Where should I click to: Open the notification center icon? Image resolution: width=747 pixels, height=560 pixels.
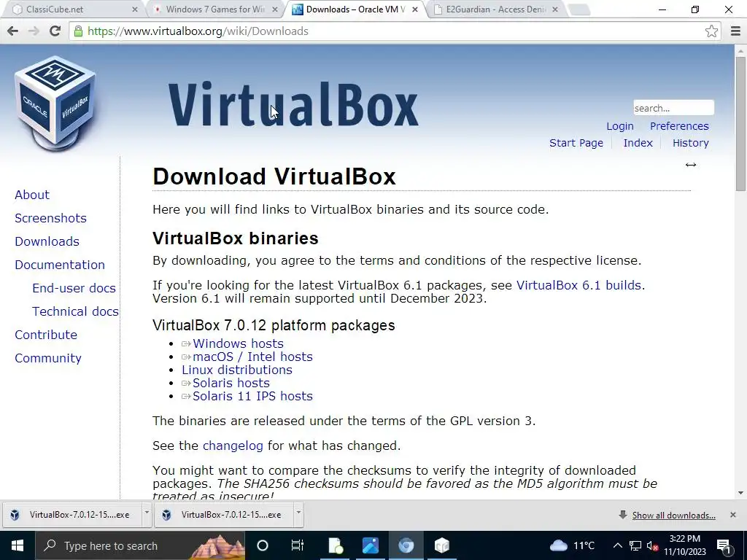(x=724, y=545)
